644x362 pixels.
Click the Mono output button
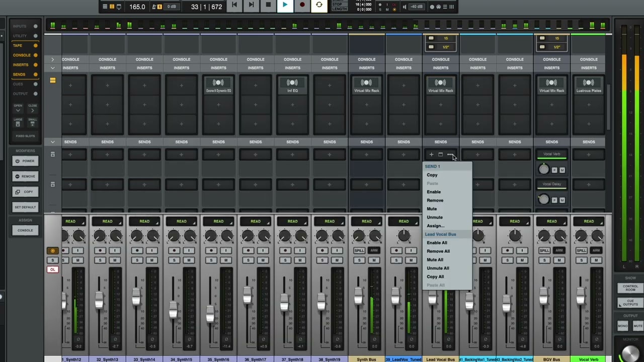(x=623, y=326)
